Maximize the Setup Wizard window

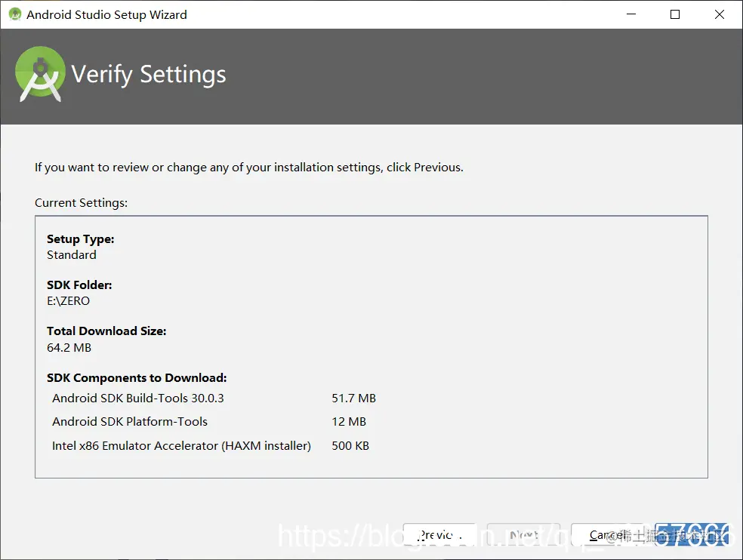pos(675,14)
